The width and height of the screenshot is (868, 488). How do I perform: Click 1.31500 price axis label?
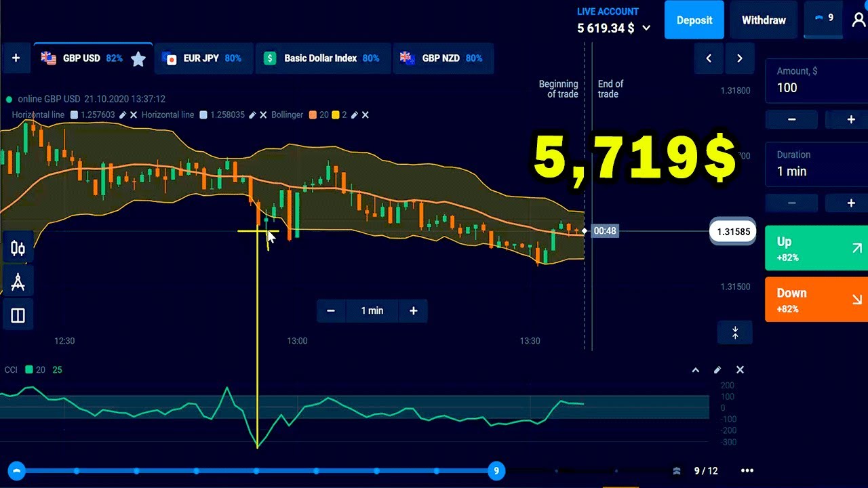[x=735, y=287]
